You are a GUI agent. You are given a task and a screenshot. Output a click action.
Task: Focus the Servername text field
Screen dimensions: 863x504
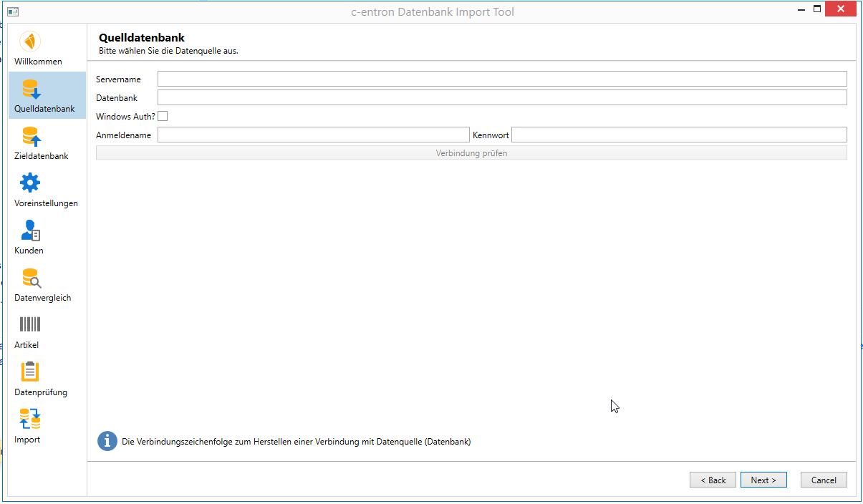tap(501, 79)
